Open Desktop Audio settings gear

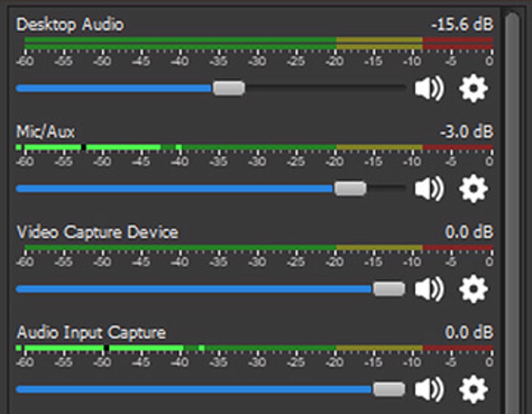click(x=473, y=88)
